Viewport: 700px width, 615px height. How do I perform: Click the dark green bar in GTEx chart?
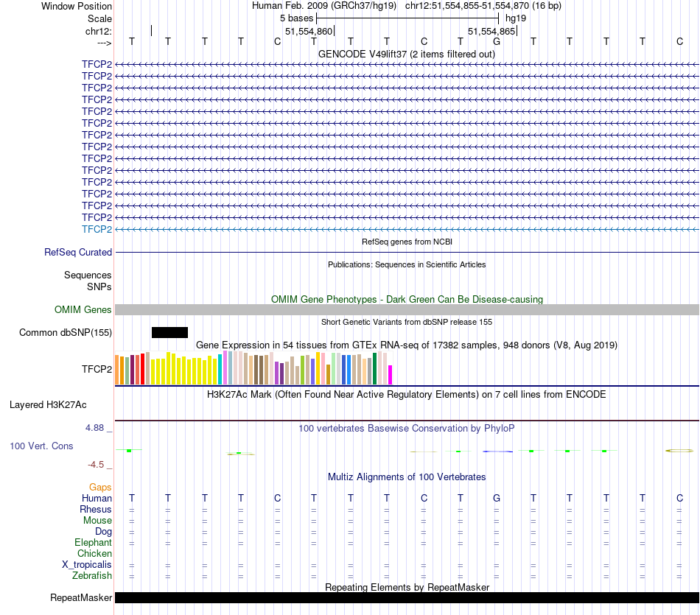(375, 369)
